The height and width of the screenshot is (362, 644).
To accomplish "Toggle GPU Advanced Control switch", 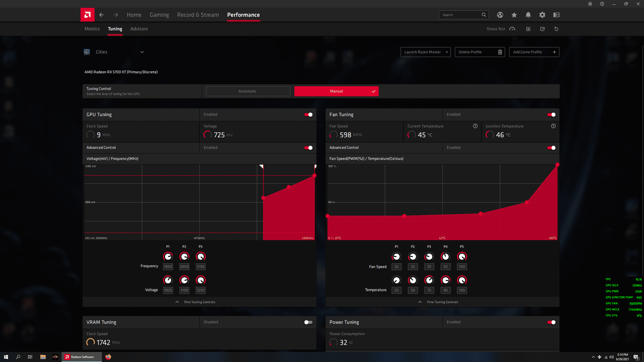I will [308, 148].
